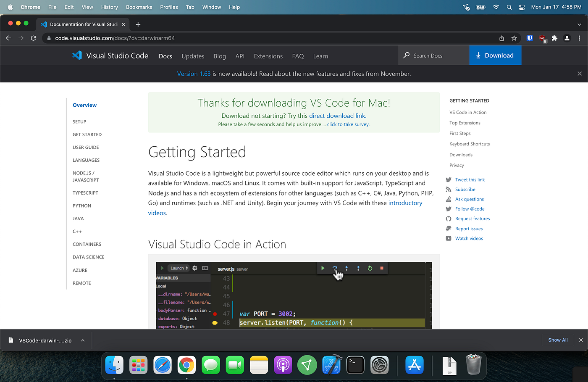Click the Spotlight search icon in the menu bar

tap(509, 7)
